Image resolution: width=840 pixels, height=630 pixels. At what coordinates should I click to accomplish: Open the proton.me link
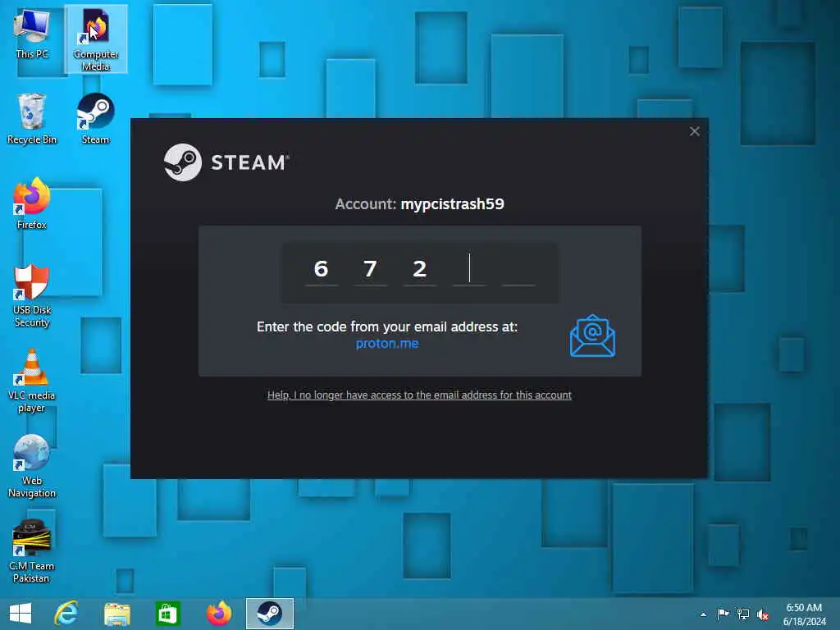coord(387,344)
